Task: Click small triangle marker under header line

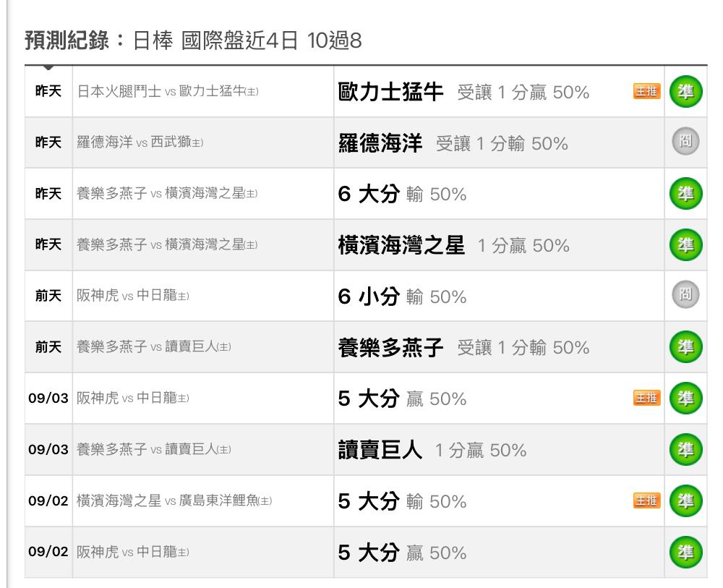Action: coord(48,68)
